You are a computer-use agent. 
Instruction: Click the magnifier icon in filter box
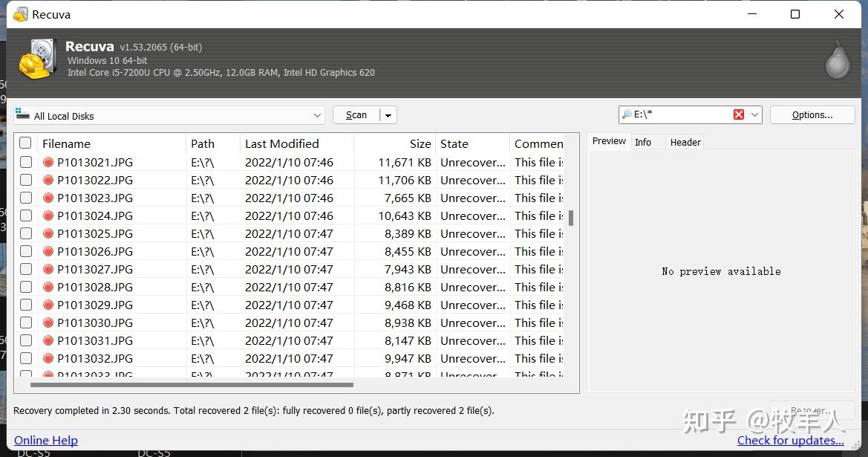[627, 114]
